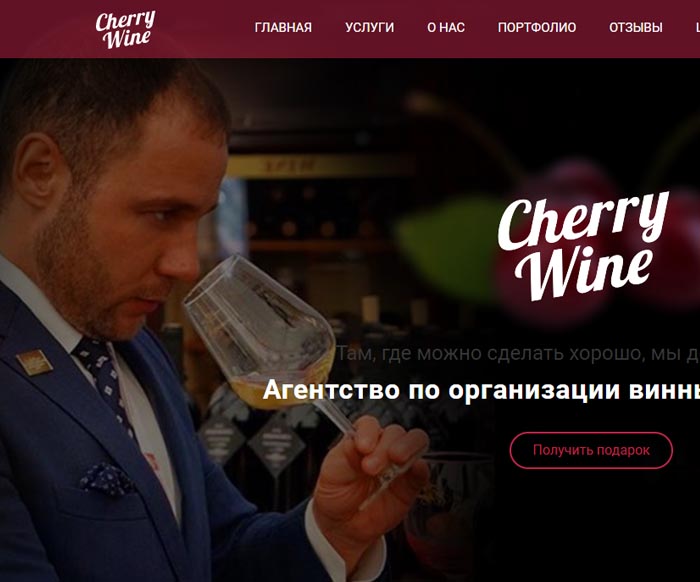The image size is (700, 582).
Task: Click the gold sign above wine shelves
Action: [x=319, y=166]
